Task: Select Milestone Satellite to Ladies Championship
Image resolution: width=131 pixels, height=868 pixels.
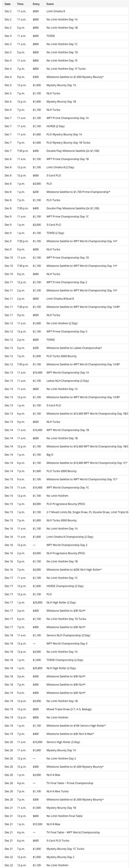Action: pyautogui.click(x=65, y=348)
